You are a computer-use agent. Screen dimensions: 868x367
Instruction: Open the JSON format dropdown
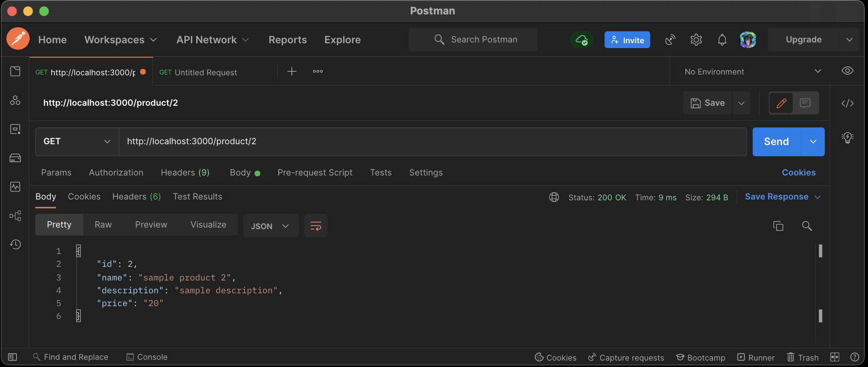coord(271,226)
